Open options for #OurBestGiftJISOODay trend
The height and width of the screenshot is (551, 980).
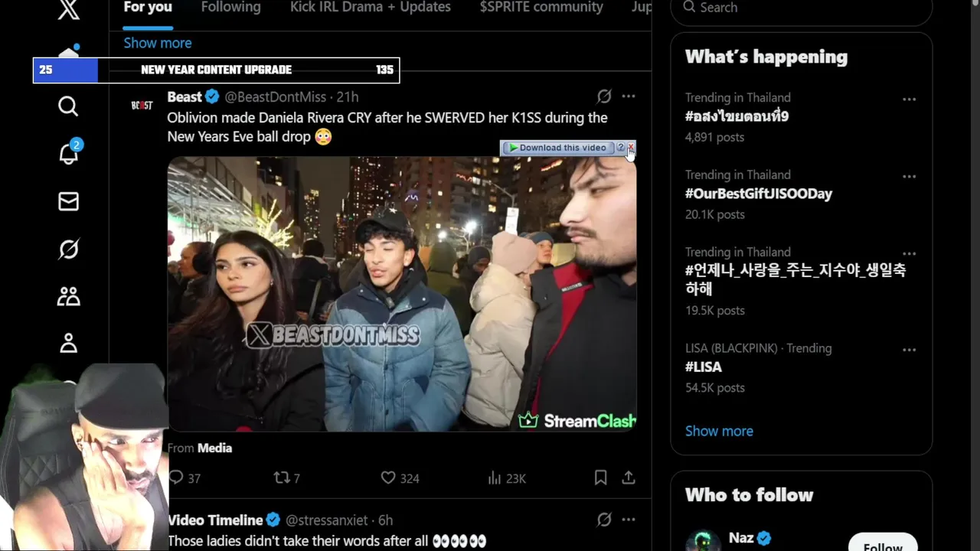tap(910, 176)
